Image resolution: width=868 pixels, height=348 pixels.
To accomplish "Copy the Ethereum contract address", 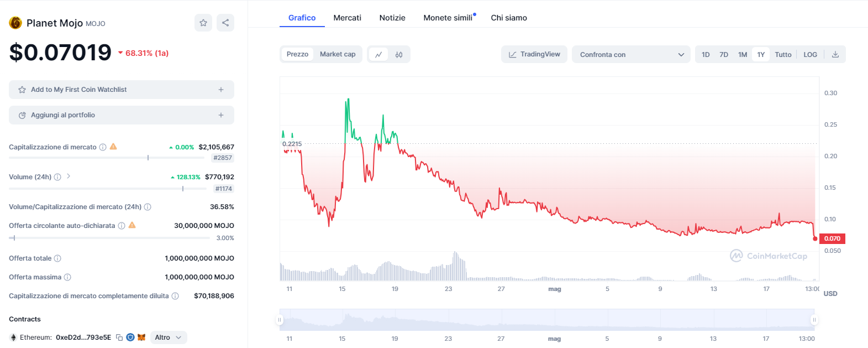I will coord(119,337).
